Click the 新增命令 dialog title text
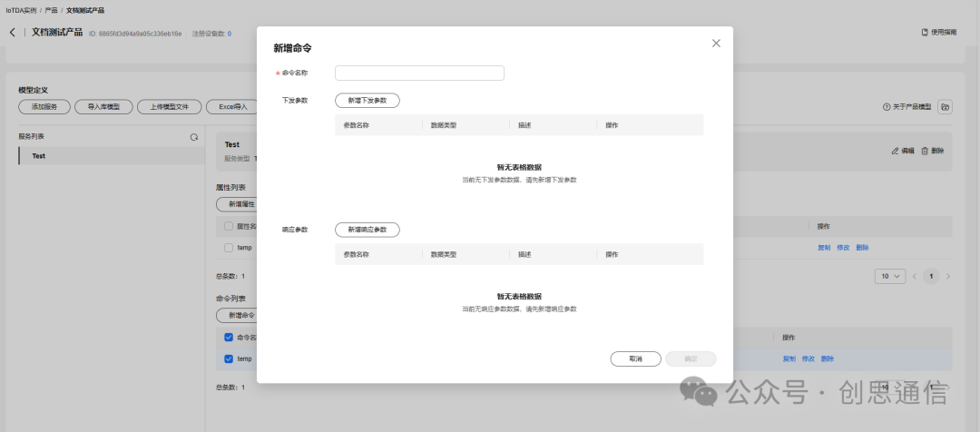The height and width of the screenshot is (432, 980). 292,48
